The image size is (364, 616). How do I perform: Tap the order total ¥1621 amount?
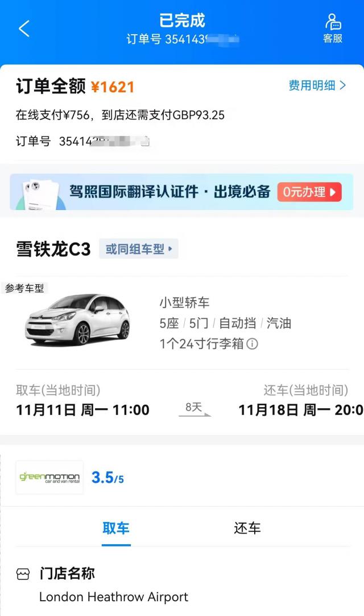(113, 87)
